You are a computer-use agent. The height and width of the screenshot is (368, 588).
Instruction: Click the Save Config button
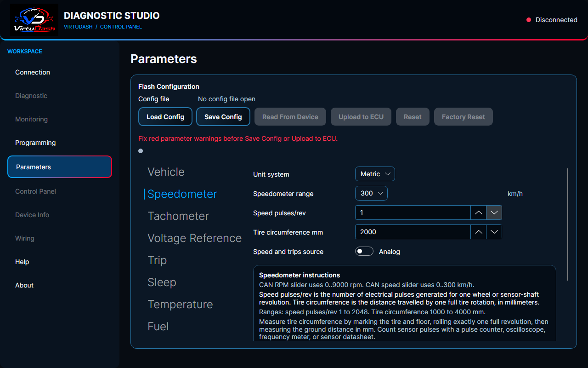(x=223, y=117)
